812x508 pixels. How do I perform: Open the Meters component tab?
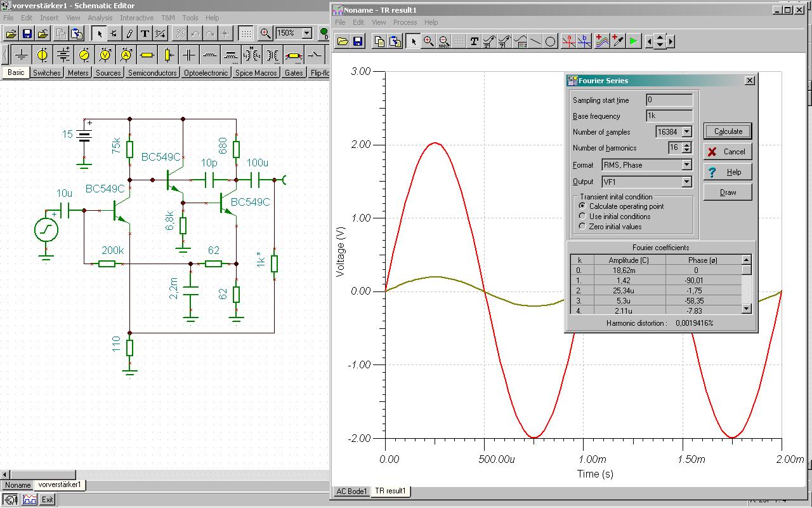tap(78, 73)
